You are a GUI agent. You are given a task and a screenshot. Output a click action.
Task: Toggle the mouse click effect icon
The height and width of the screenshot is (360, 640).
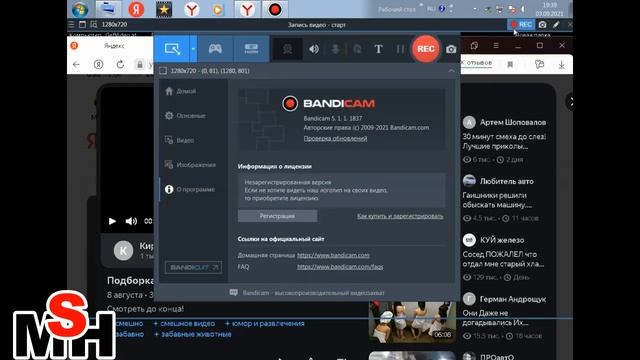357,49
